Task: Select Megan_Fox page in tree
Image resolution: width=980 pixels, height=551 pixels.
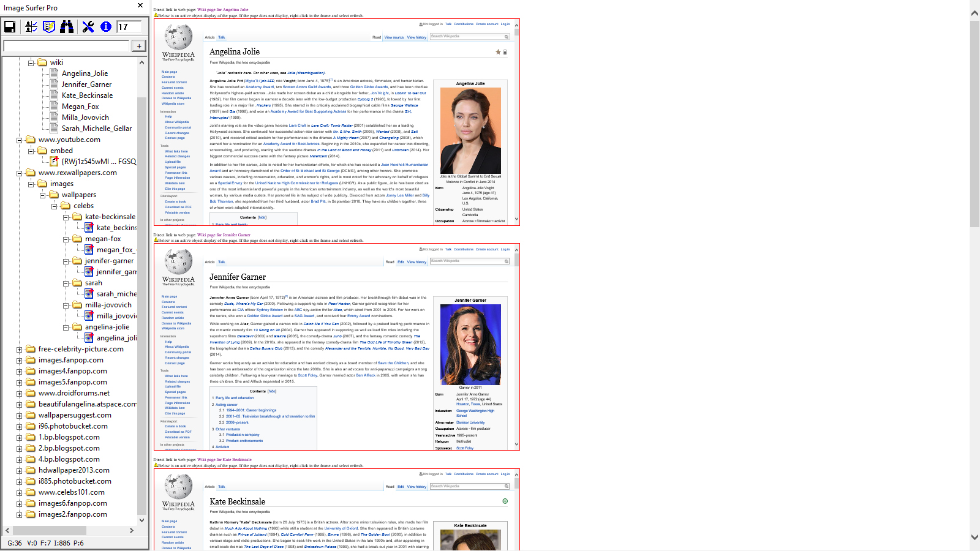Action: [x=80, y=107]
